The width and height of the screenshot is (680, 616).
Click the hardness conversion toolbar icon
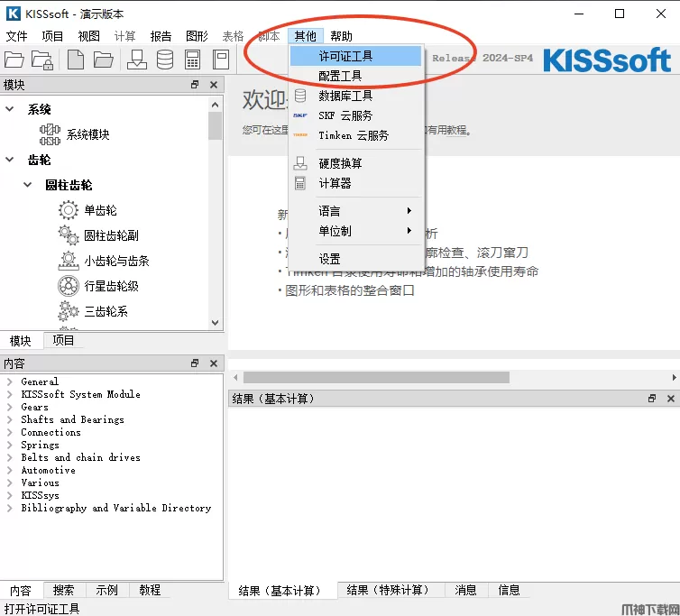[136, 60]
